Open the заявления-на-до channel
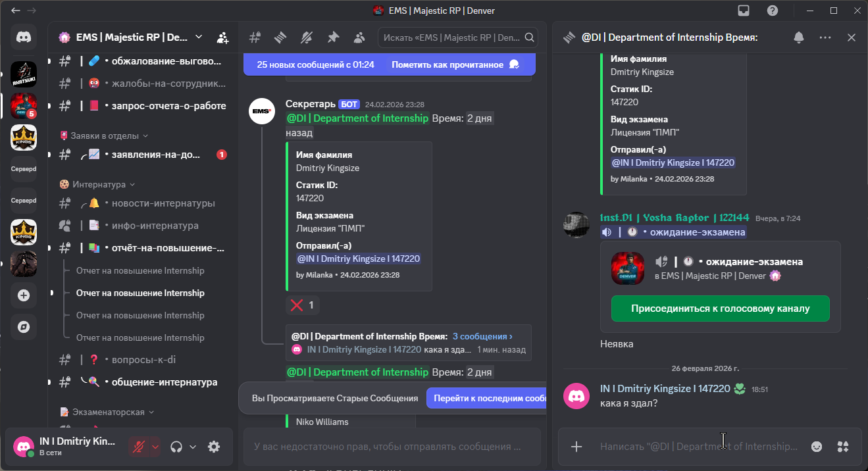 pos(142,155)
